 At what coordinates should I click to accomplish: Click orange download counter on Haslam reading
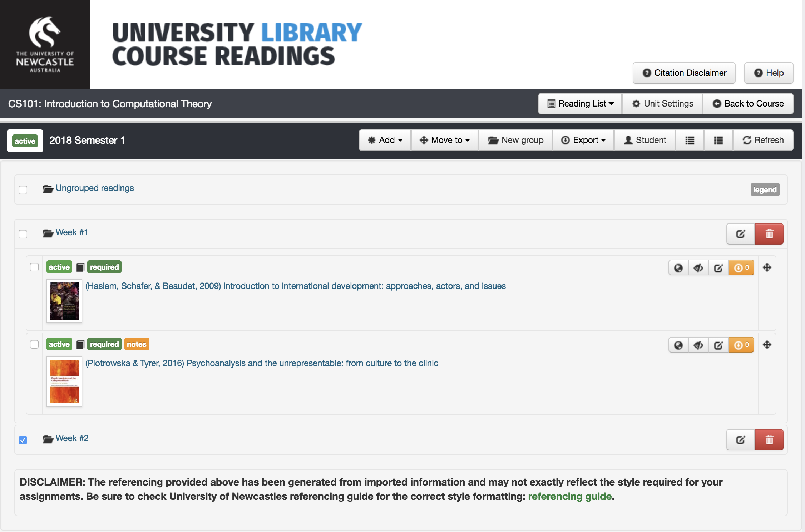[741, 268]
